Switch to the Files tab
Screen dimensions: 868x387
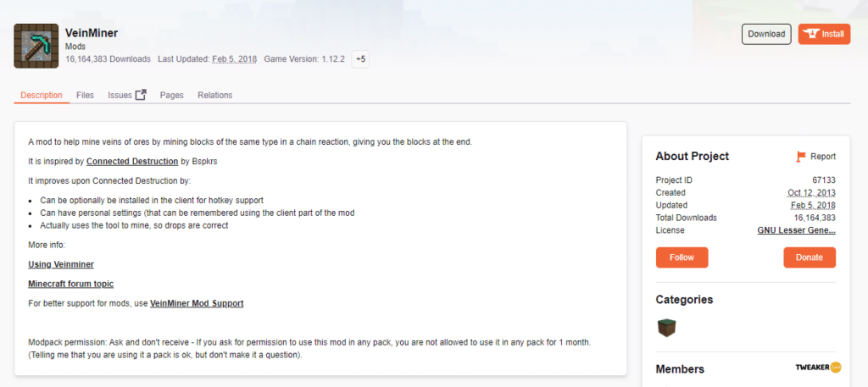(86, 95)
